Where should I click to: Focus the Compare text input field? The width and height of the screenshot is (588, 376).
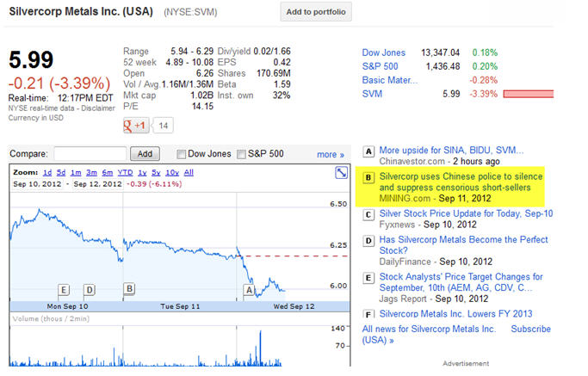coord(90,154)
